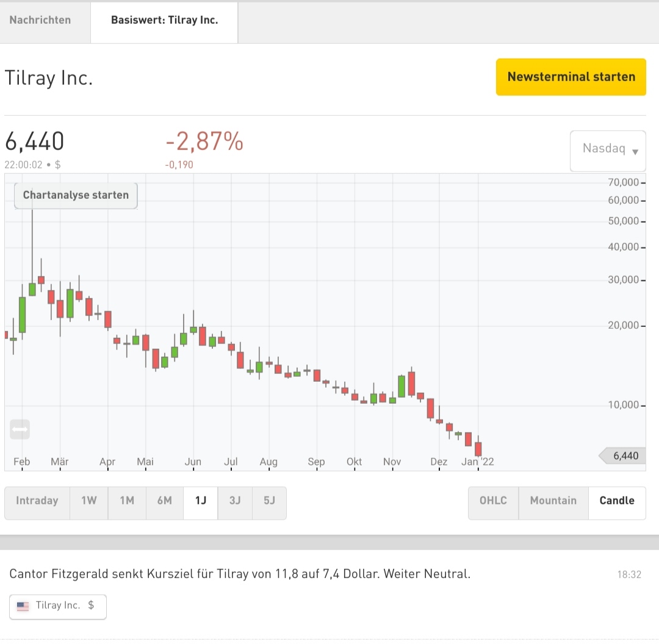Select the 5J time range
This screenshot has height=644, width=659.
(270, 501)
